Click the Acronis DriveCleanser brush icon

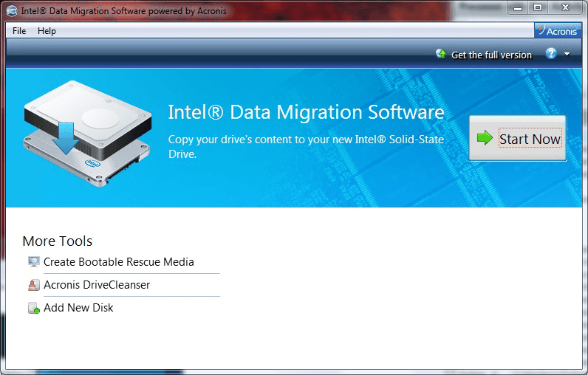[33, 285]
